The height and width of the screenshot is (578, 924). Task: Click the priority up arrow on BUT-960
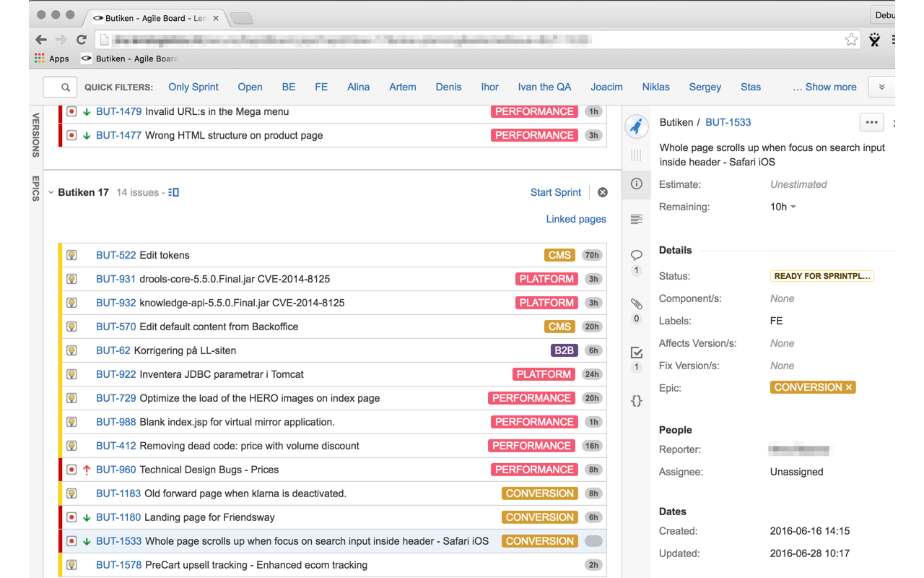(87, 470)
